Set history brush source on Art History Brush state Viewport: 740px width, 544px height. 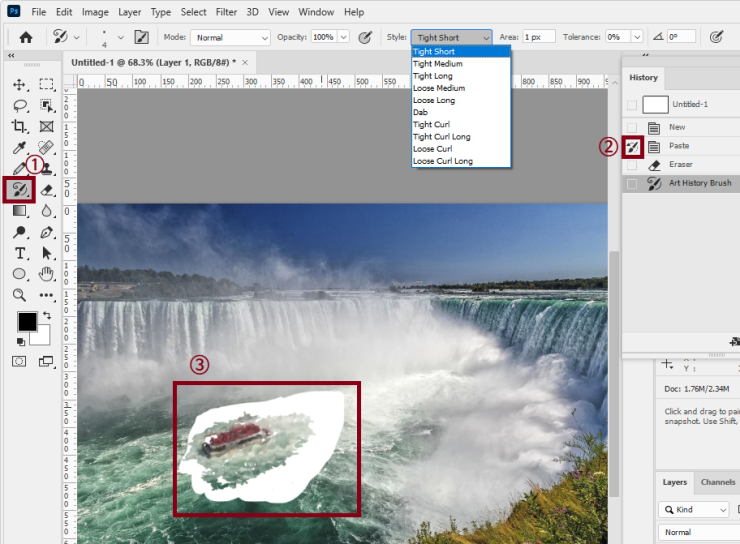coord(632,184)
